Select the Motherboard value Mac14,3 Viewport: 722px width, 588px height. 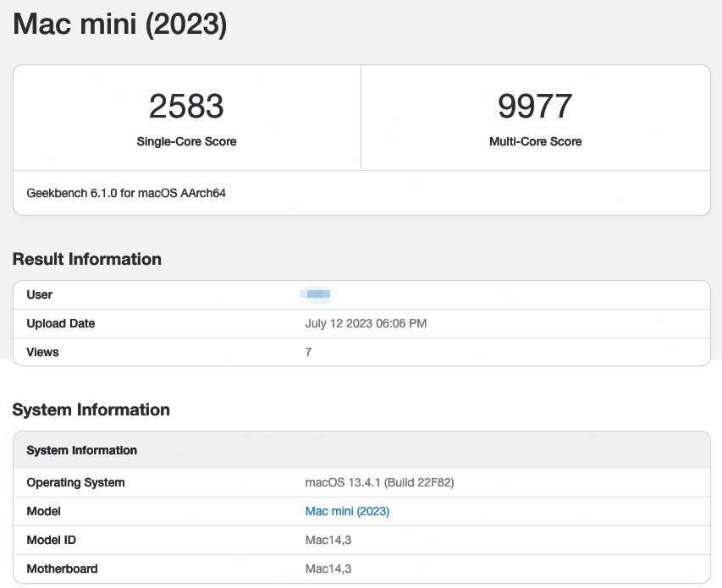pyautogui.click(x=328, y=569)
